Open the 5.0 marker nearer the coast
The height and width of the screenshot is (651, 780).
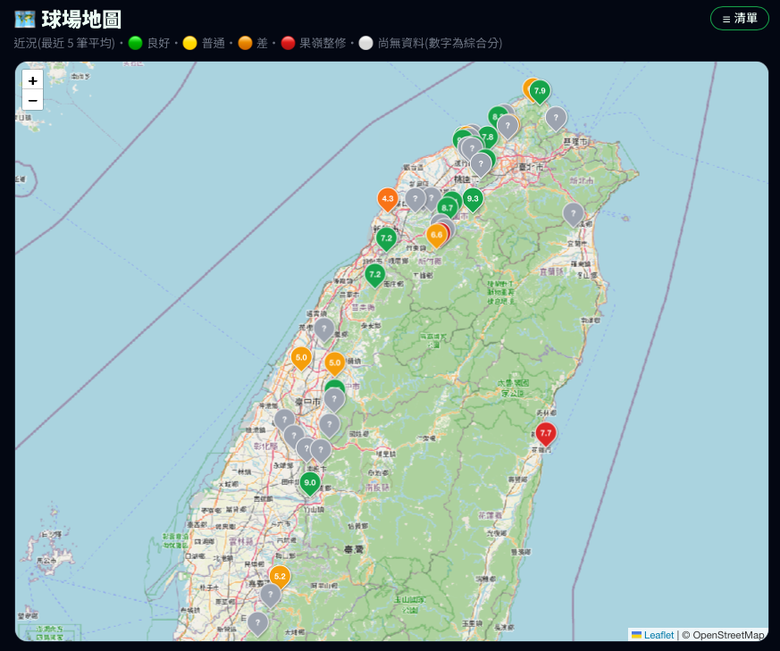coord(301,359)
